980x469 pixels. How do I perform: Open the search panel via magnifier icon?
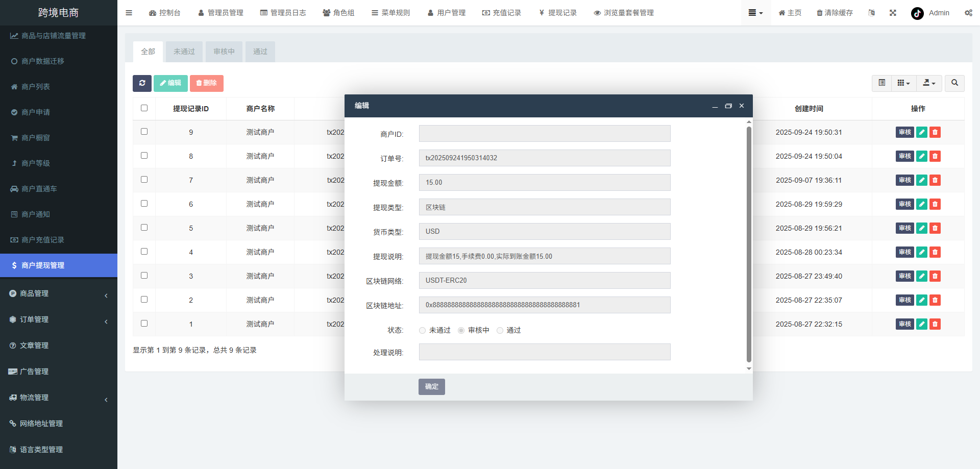954,83
